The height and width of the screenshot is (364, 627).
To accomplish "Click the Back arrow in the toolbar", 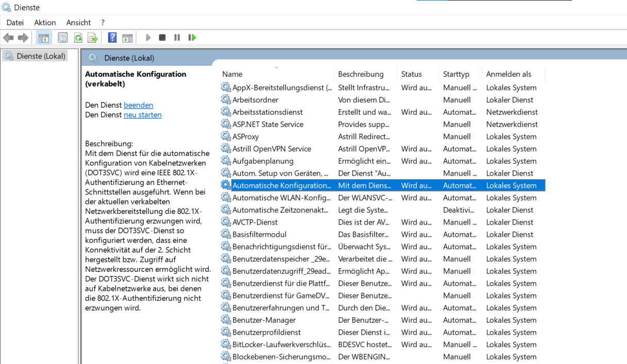I will coord(8,38).
